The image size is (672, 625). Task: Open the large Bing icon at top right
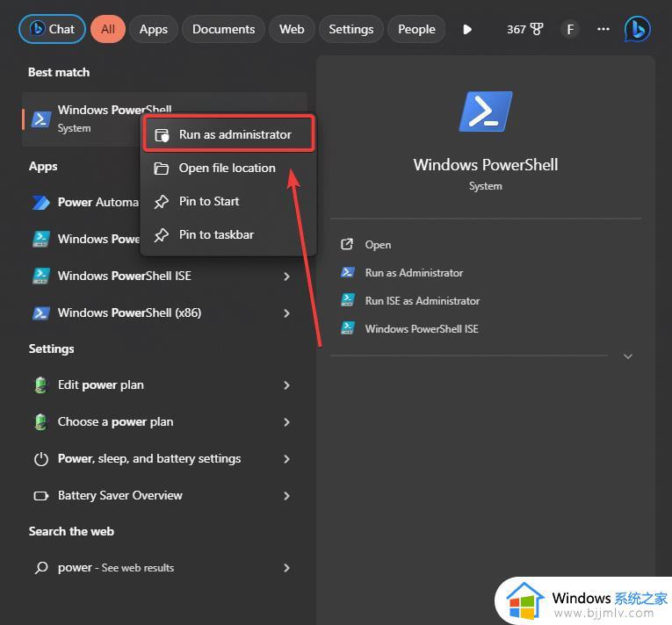637,29
